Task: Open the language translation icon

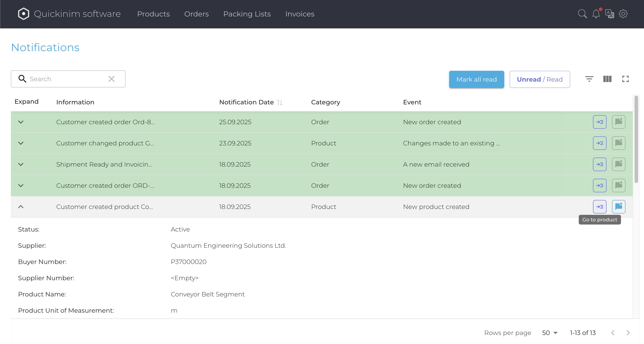Action: pos(609,14)
